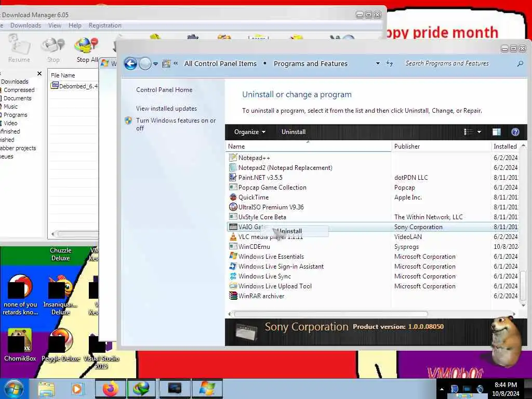
Task: Select the Windows Live Upload Tool icon
Action: point(233,286)
